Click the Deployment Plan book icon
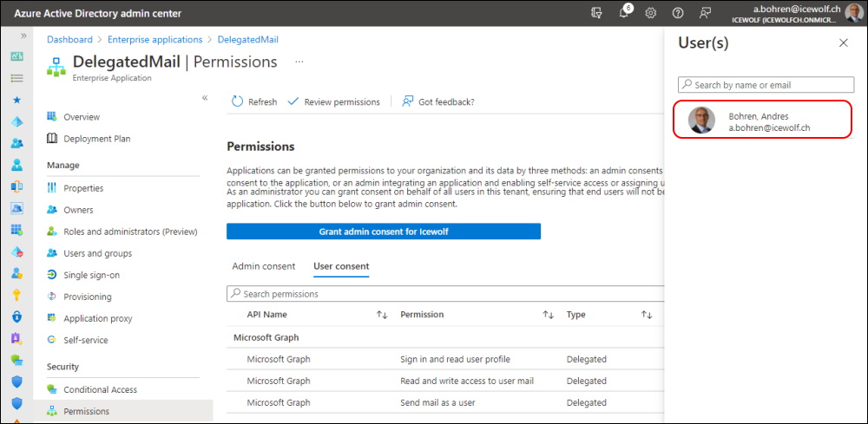Image resolution: width=868 pixels, height=424 pixels. pyautogui.click(x=52, y=138)
